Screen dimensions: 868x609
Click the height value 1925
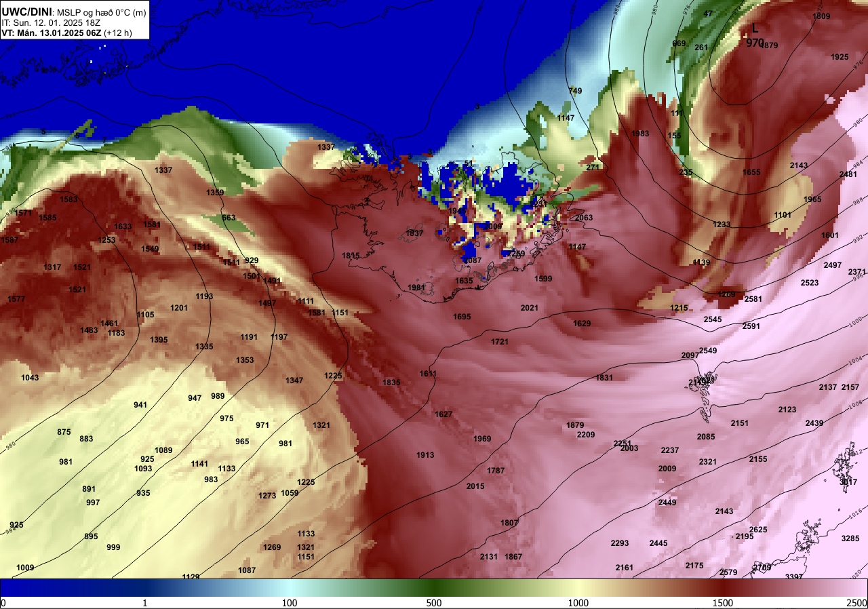[840, 57]
